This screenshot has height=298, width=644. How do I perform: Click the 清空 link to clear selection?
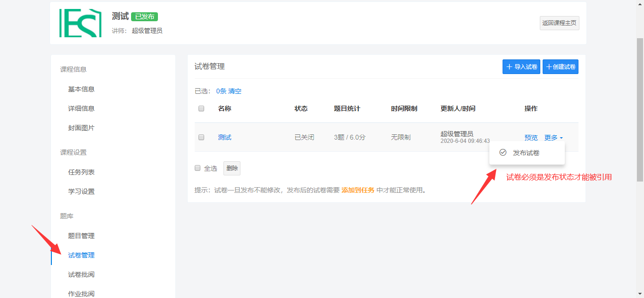pos(235,91)
